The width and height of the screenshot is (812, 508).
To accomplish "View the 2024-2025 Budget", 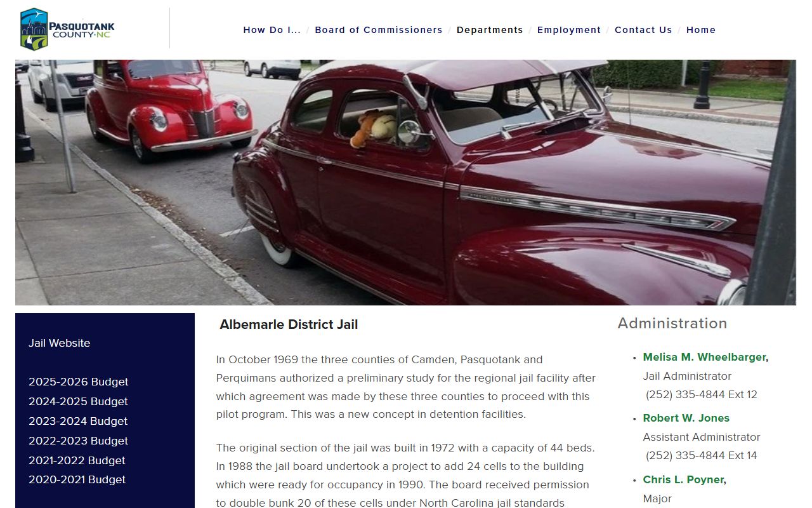I will 78,401.
